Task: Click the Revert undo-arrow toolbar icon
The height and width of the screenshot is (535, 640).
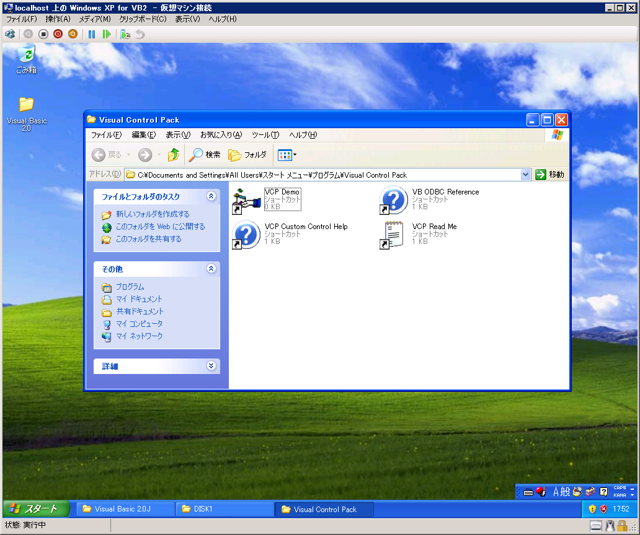Action: [140, 34]
